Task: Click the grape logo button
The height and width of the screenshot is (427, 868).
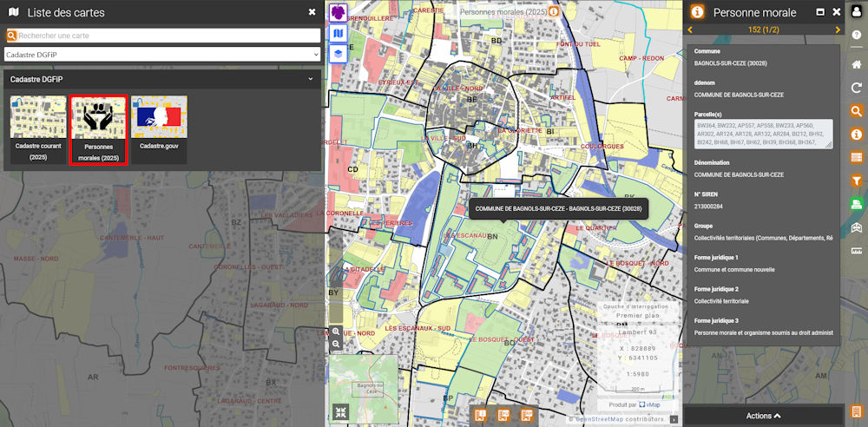Action: tap(339, 12)
